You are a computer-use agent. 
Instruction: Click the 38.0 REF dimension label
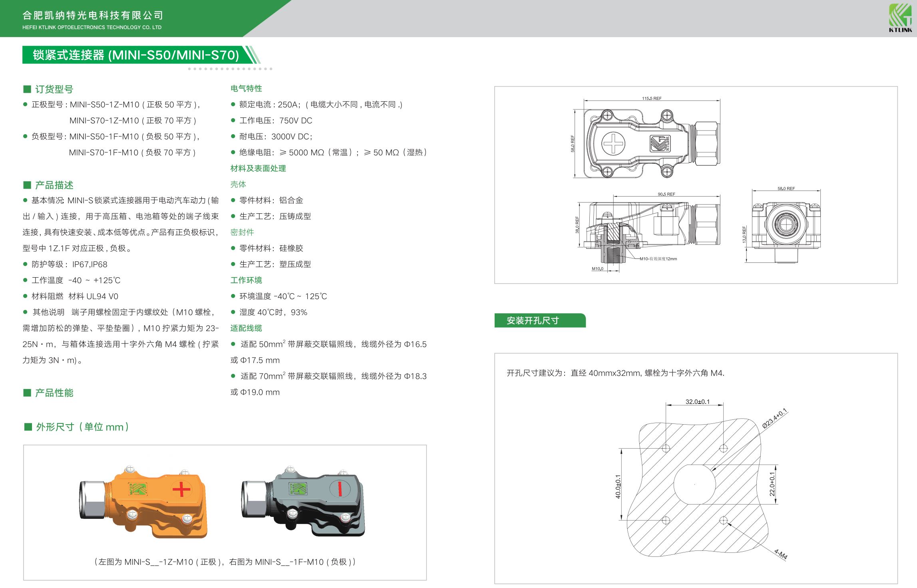point(577,225)
